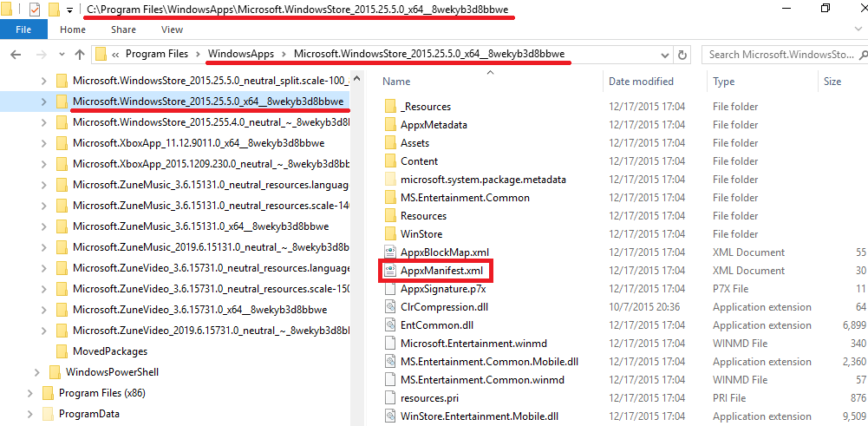Select the AppxBlockMap.xml file icon

390,252
